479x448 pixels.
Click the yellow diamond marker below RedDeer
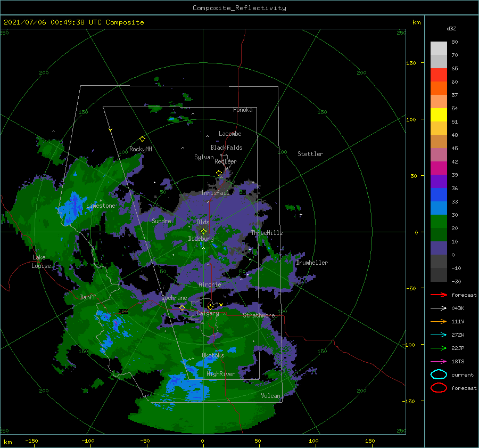219,173
